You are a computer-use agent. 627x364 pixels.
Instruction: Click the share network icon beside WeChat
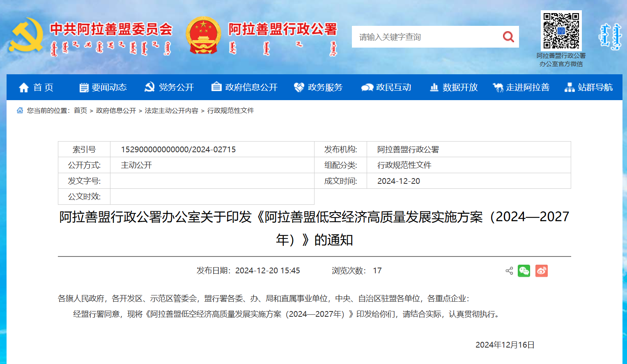[x=509, y=271]
